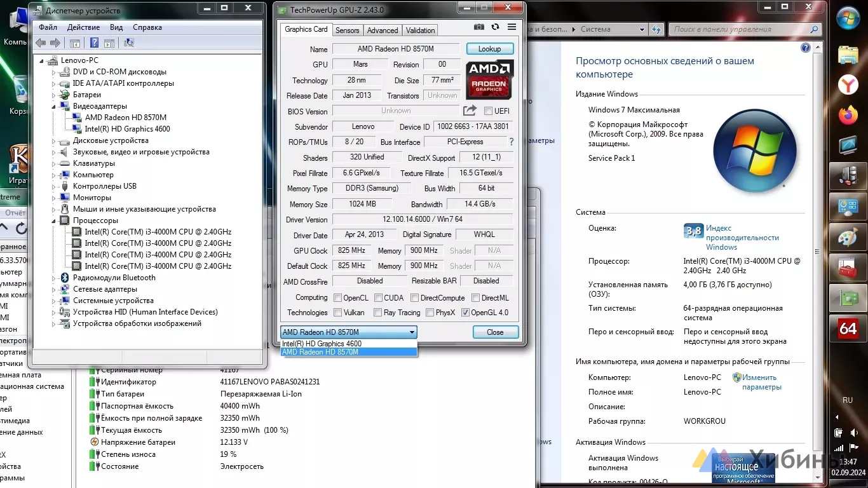Switch to the red toolbox taskbar icon
Viewport: 868px width, 488px height.
coord(848,268)
